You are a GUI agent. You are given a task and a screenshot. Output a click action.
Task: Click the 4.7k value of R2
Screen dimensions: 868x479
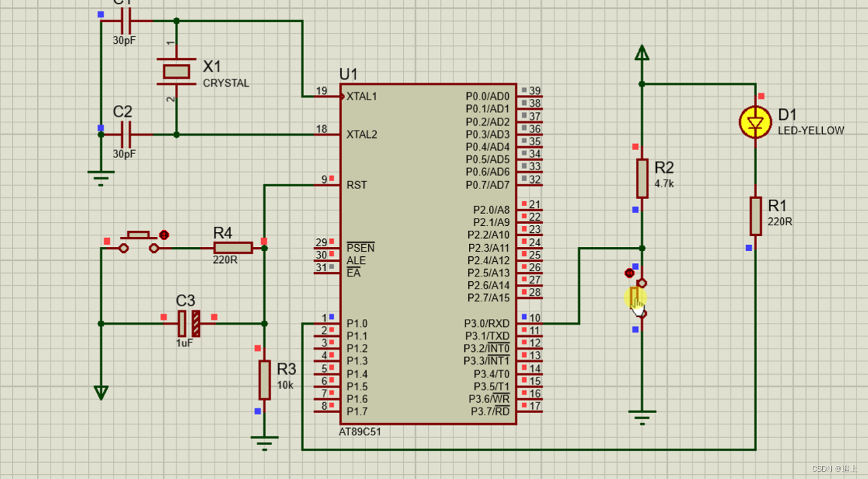[x=664, y=183]
